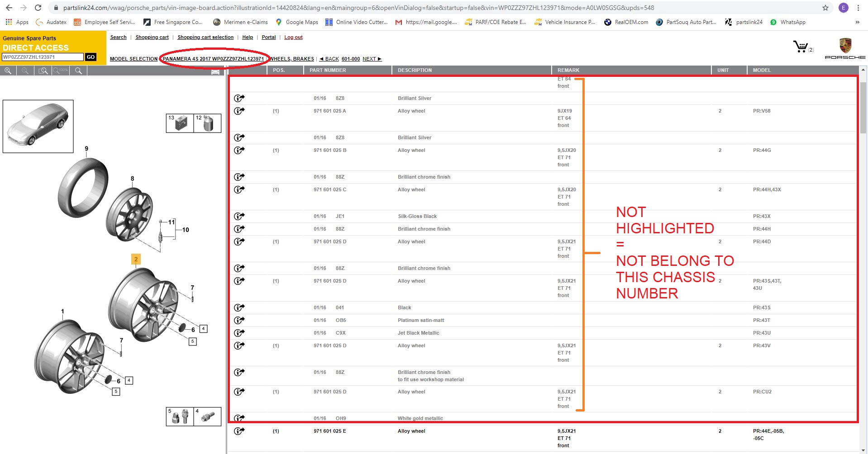Reload the page with browser refresh button

pos(38,8)
